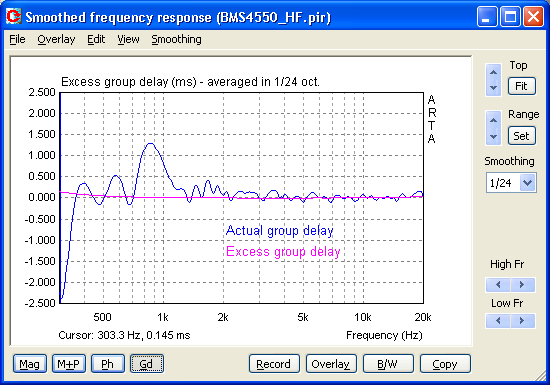Click the chart title 'Excess group delay (ms)'
This screenshot has width=550, height=385.
pos(129,82)
